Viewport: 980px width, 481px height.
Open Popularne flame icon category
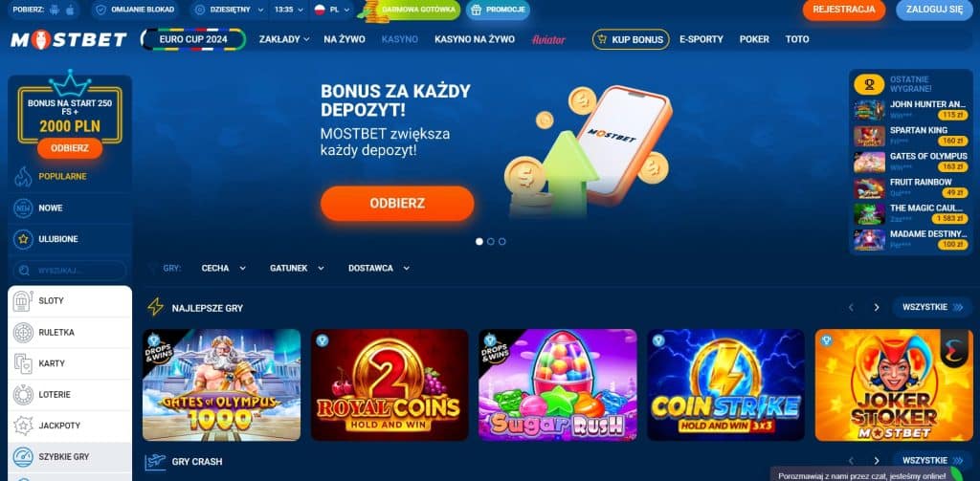(x=23, y=177)
